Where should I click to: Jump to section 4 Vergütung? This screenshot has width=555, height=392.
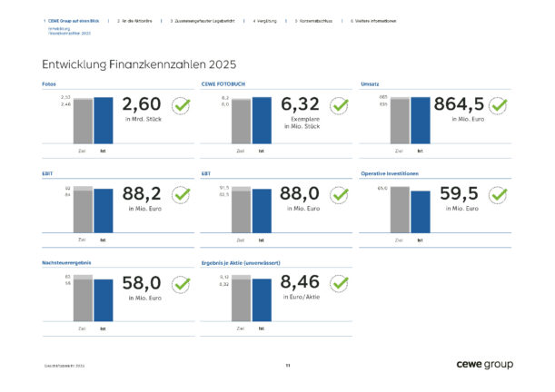(x=266, y=20)
